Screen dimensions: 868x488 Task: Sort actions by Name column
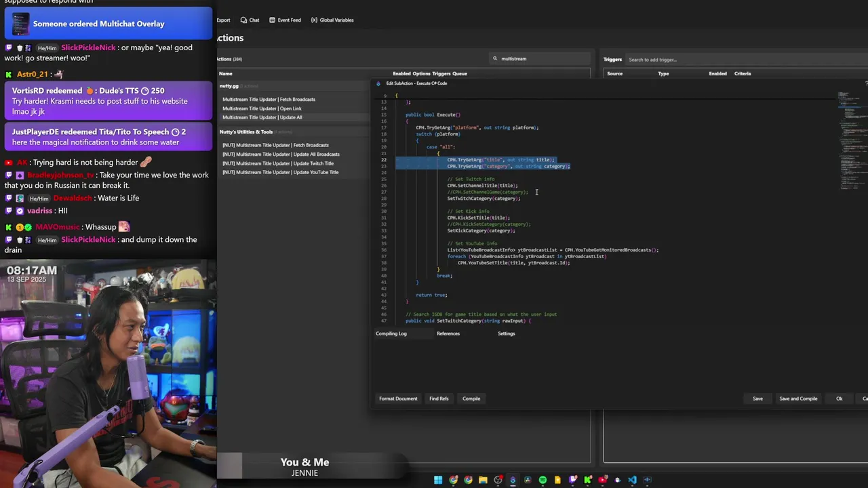pos(226,73)
